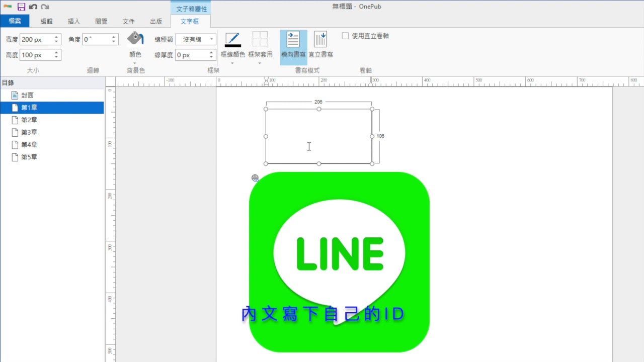Click the 寬度 width input field

tap(36, 39)
